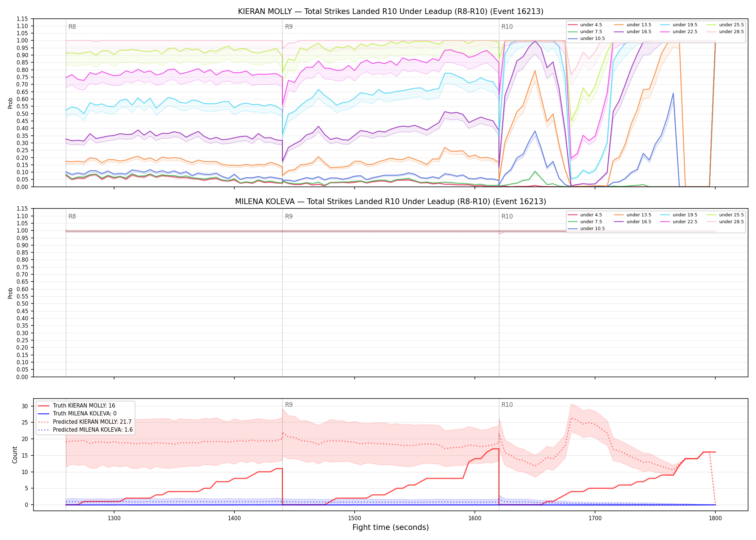756x540 pixels.
Task: Click the MILENA KOLEVA chart title
Action: pos(391,202)
